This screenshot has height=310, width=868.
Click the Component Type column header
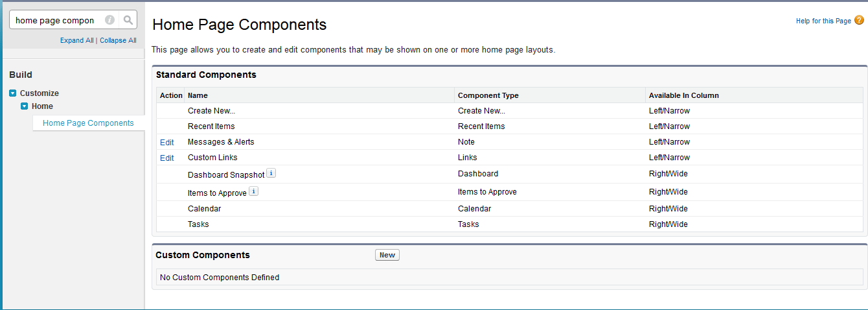point(488,95)
